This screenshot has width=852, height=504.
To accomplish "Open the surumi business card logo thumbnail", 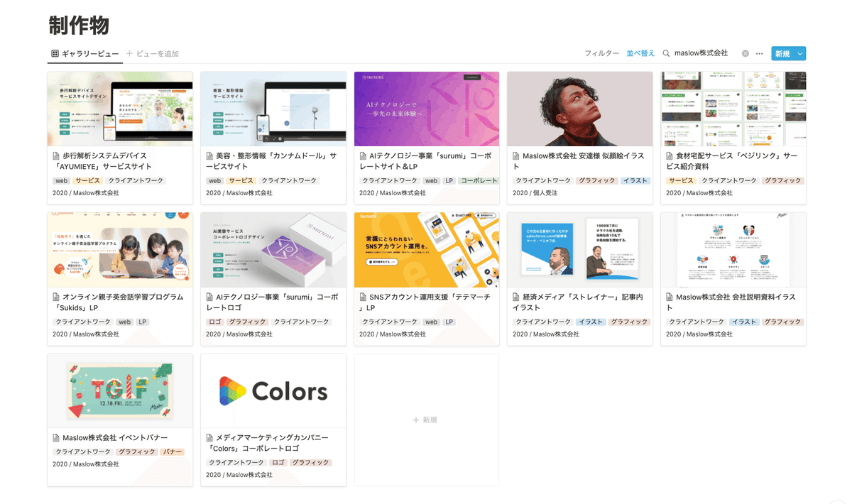I will (273, 250).
